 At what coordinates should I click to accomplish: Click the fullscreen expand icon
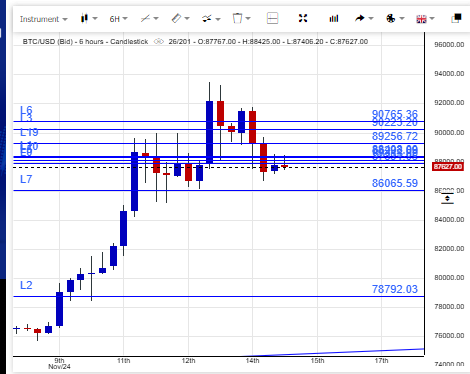[303, 18]
